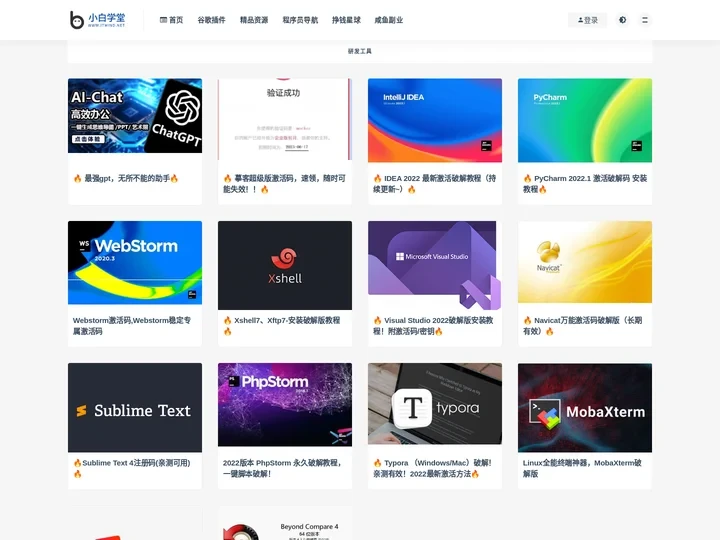Open the WebStorm 2020.3 cover image
Screen dimensions: 720x540
coord(135,263)
